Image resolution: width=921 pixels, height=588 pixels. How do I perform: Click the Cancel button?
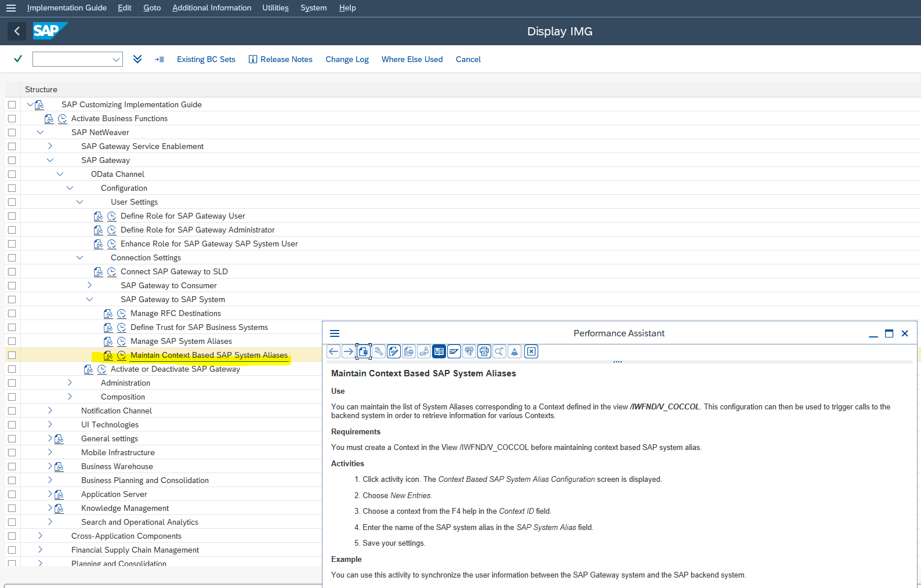[468, 59]
